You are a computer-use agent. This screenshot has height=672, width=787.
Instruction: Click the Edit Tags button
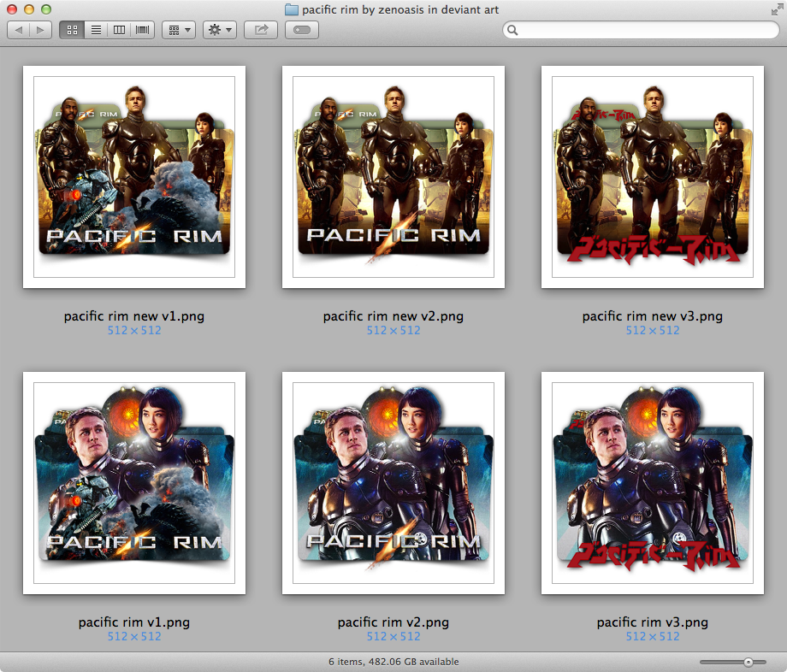[301, 29]
